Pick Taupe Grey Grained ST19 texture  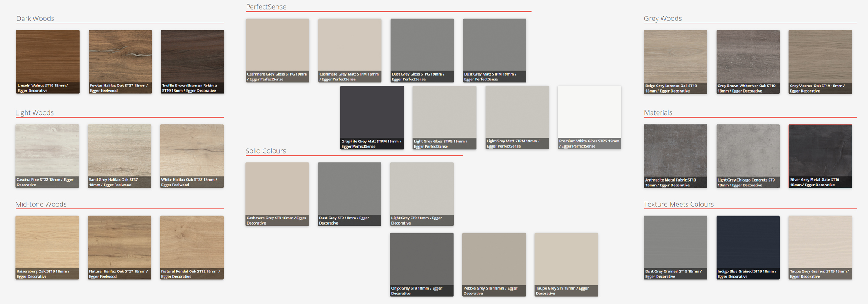pyautogui.click(x=820, y=248)
